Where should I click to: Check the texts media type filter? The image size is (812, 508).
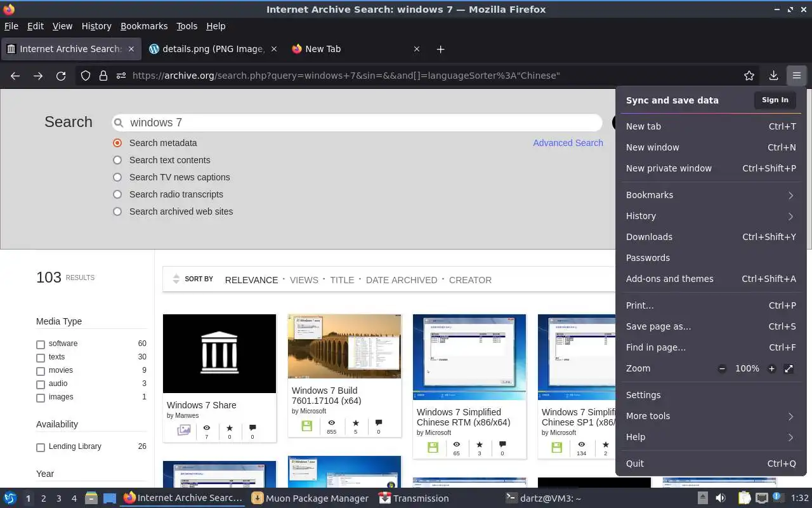tap(41, 358)
